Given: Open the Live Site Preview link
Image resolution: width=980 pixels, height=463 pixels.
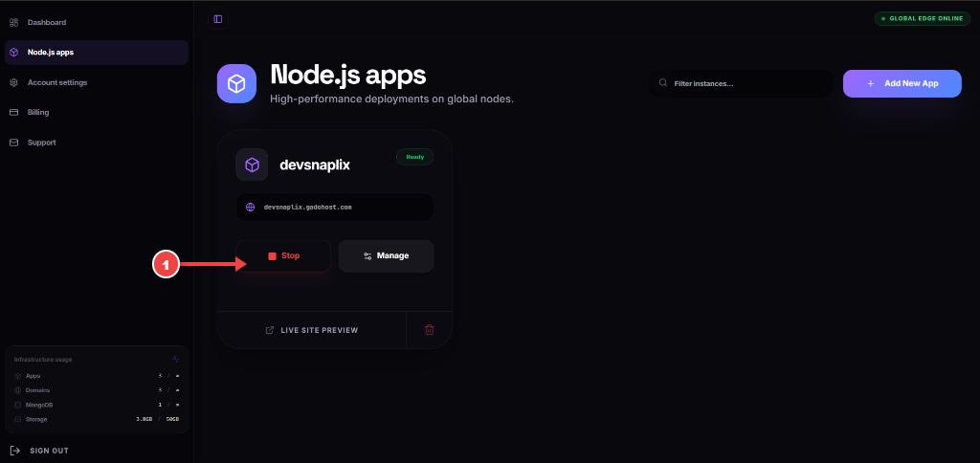Looking at the screenshot, I should 312,330.
